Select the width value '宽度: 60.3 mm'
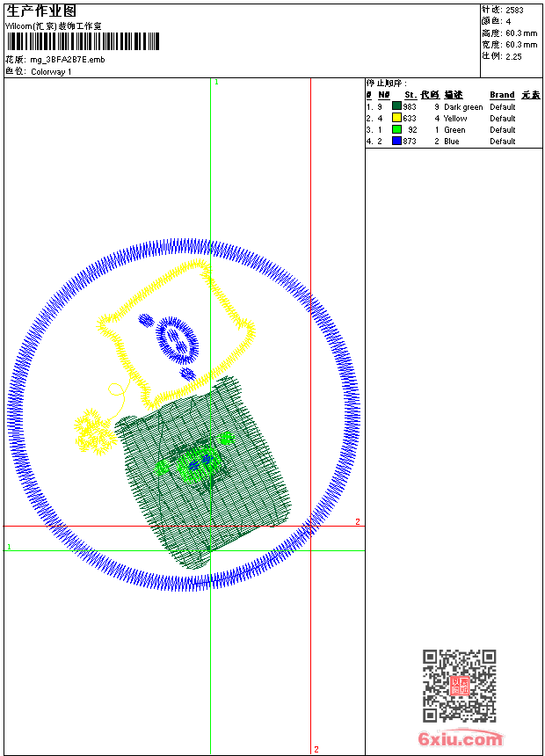Image resolution: width=545 pixels, height=756 pixels. (x=509, y=45)
